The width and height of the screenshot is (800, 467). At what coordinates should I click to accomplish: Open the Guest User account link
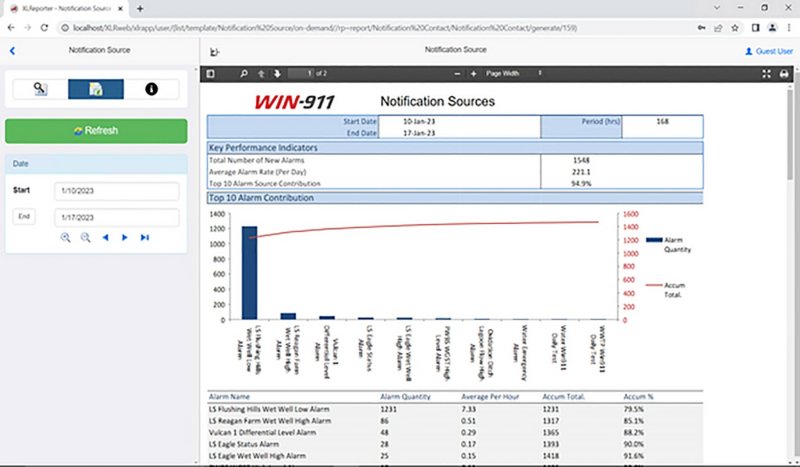769,51
